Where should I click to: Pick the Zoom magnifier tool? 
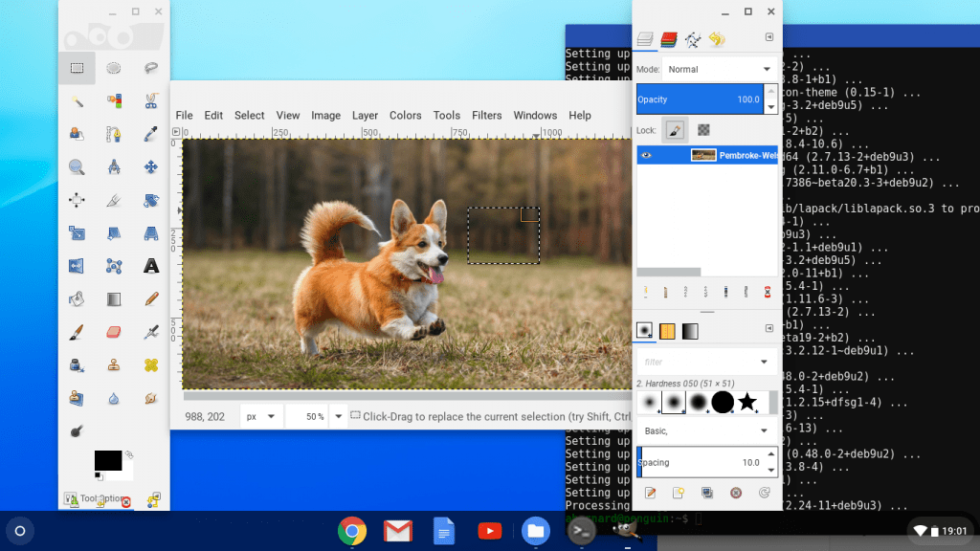77,167
